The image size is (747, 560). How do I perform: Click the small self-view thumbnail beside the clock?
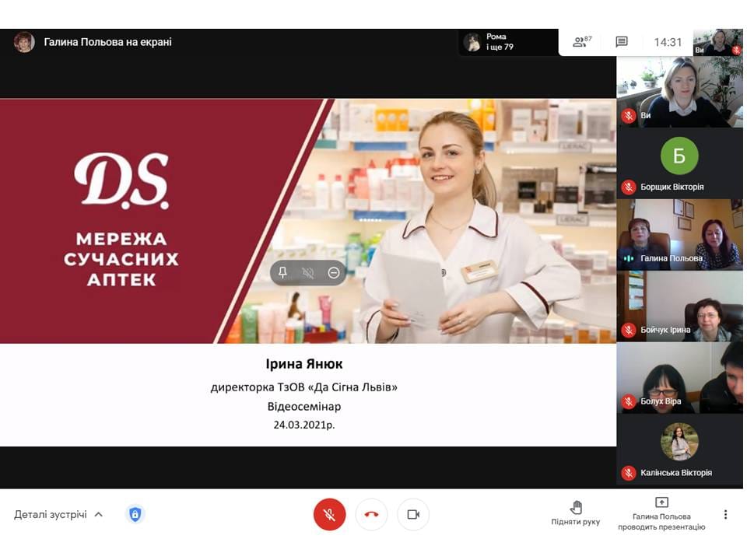[717, 42]
